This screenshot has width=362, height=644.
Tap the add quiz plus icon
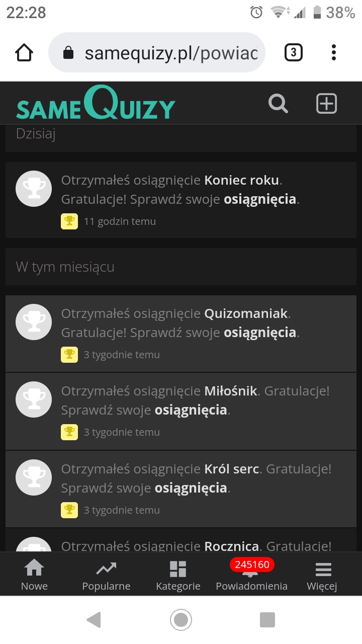[326, 104]
